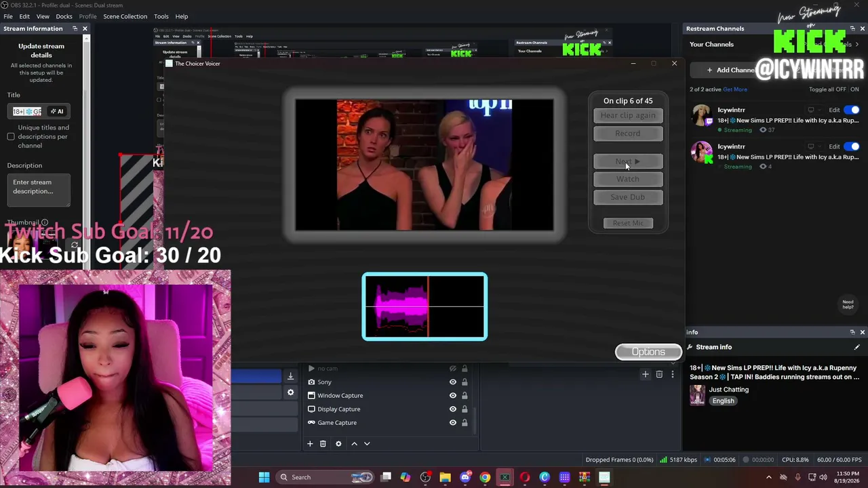Toggle all channels ON
Image resolution: width=868 pixels, height=488 pixels.
854,89
